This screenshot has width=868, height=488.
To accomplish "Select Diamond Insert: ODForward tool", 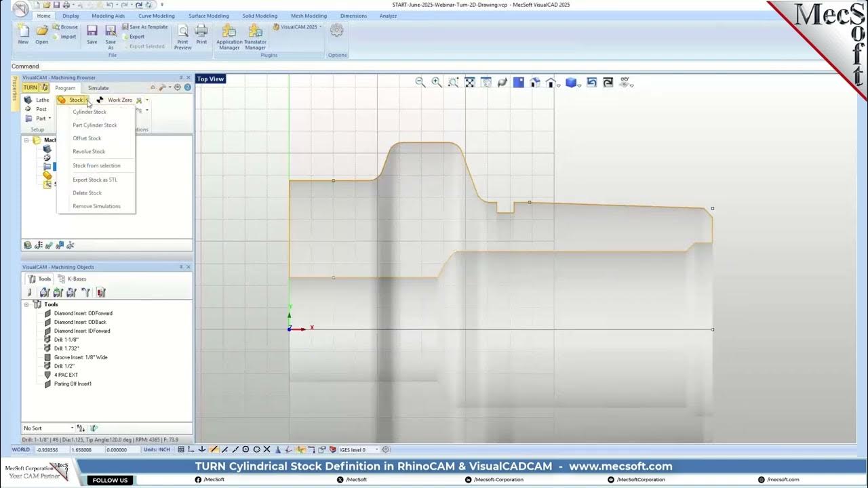I will (x=83, y=313).
